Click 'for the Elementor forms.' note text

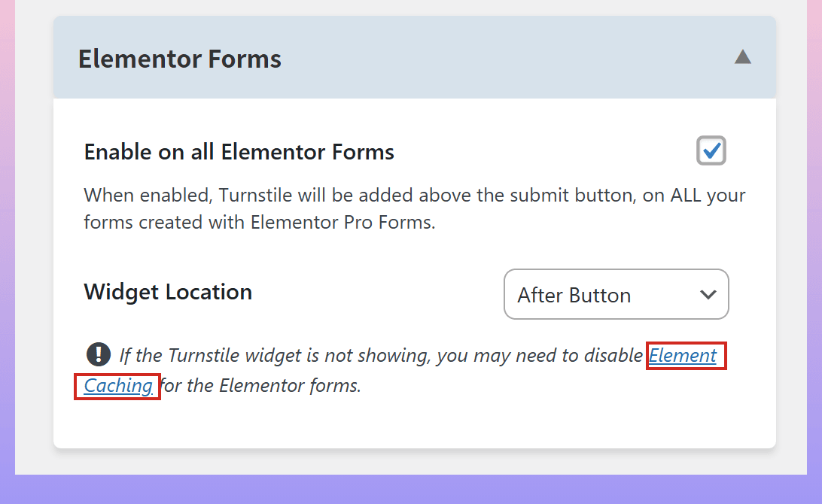click(260, 386)
